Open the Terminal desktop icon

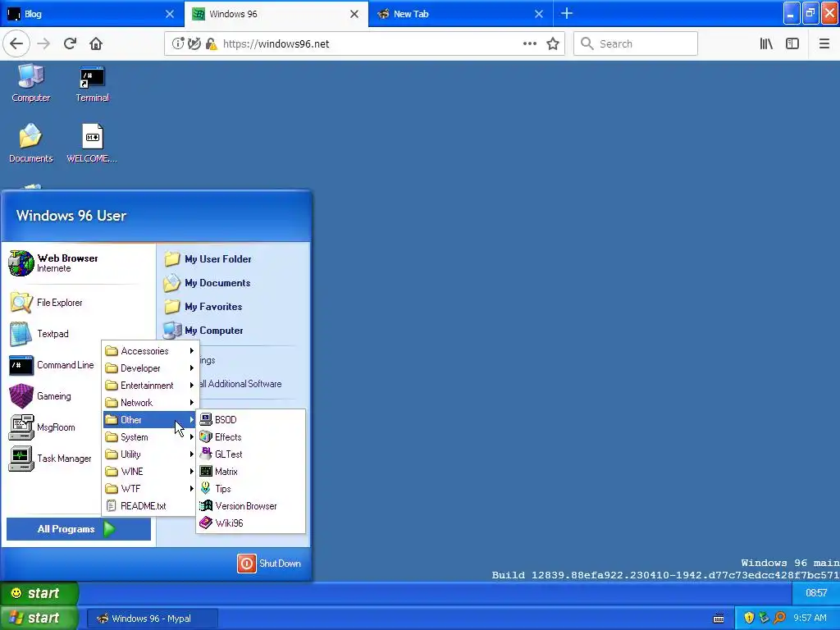pyautogui.click(x=92, y=83)
